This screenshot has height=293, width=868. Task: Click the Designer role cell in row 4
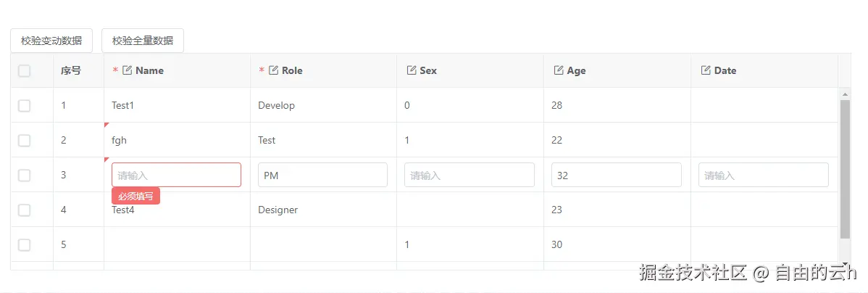pyautogui.click(x=277, y=210)
